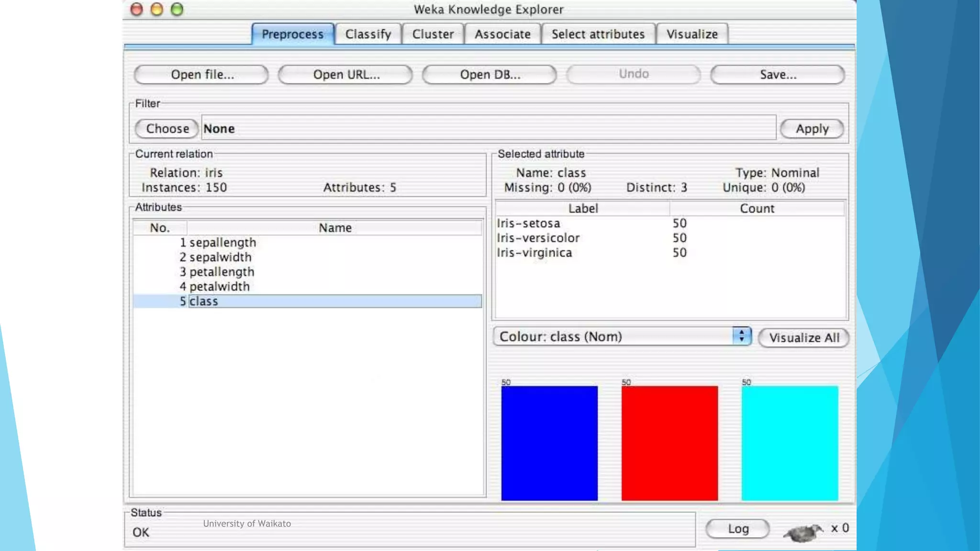
Task: Open the Cluster tab
Action: tap(433, 34)
